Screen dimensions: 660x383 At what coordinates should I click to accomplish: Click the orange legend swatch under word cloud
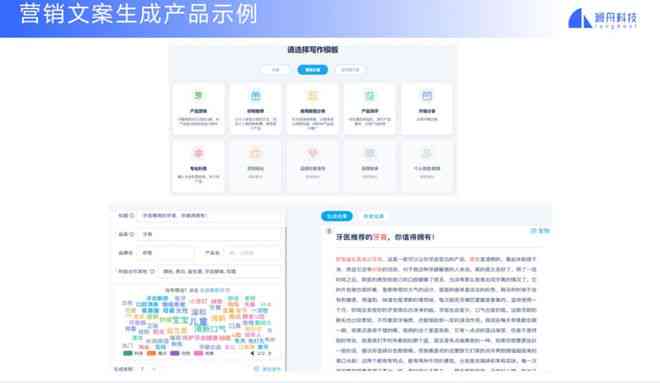[151, 354]
